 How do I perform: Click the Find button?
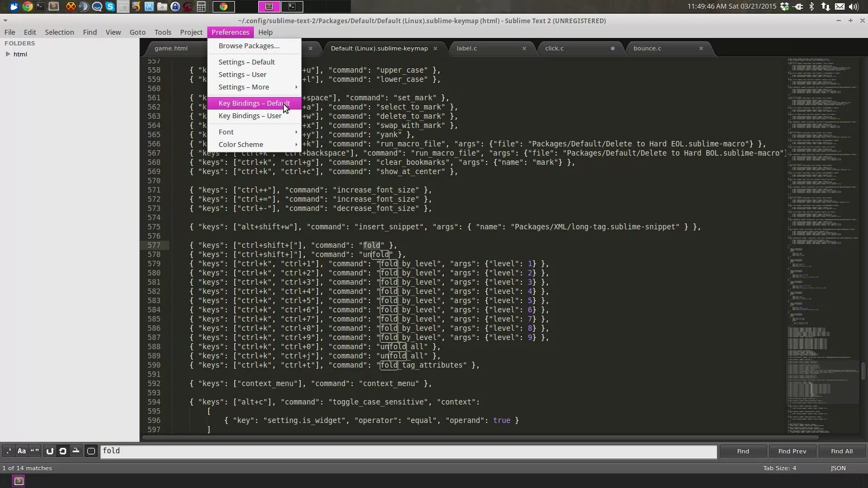pyautogui.click(x=743, y=451)
